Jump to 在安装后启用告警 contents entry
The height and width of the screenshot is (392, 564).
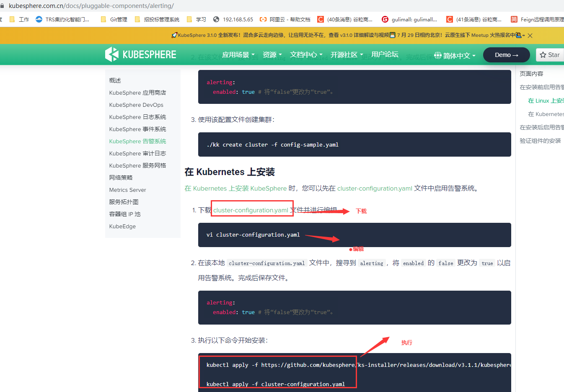coord(542,127)
